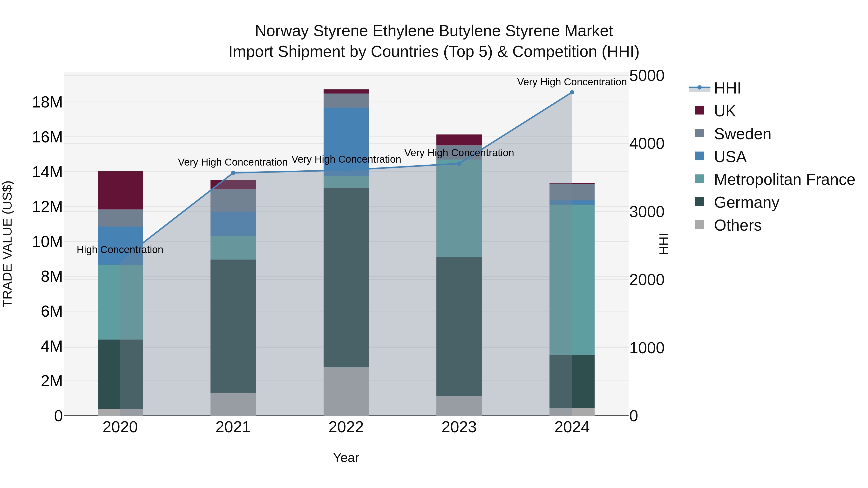Click the 2022 Others bar segment
This screenshot has width=868, height=488.
[346, 392]
